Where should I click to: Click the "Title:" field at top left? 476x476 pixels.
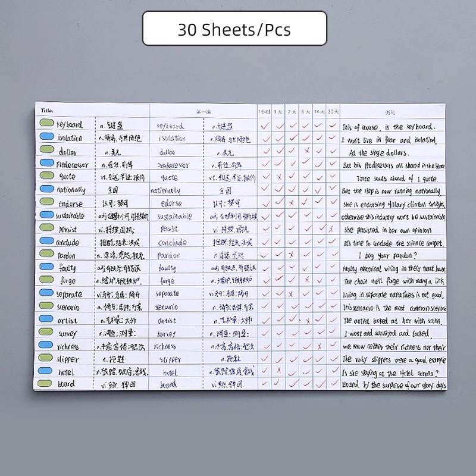[48, 110]
